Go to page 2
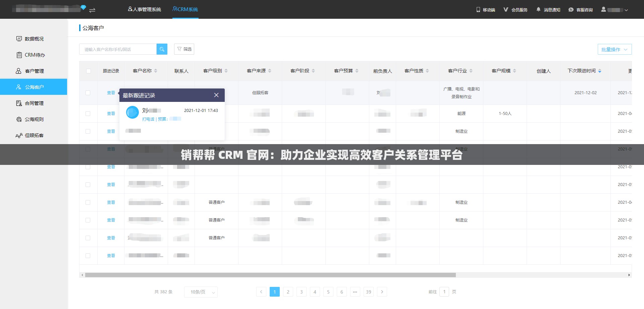The height and width of the screenshot is (309, 644). (x=288, y=292)
